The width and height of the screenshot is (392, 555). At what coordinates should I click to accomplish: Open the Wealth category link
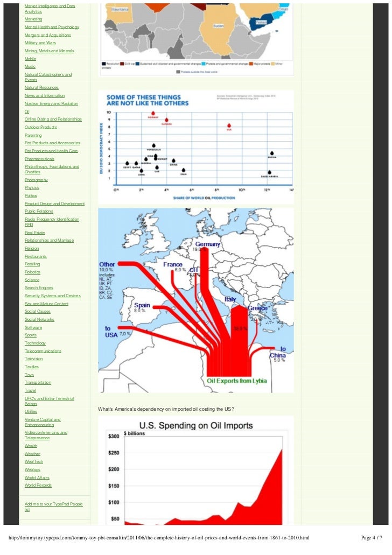tap(31, 446)
